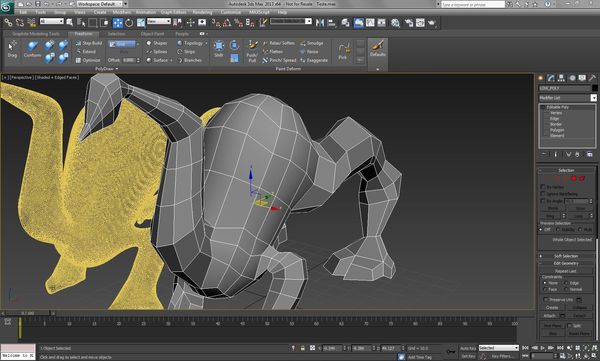600x361 pixels.
Task: Open the Customize menu
Action: click(x=231, y=12)
